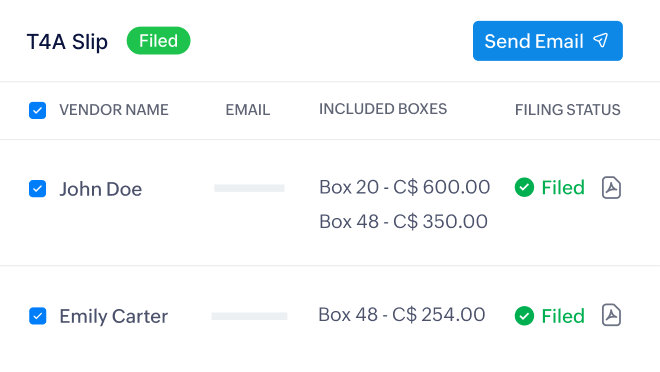Open John Doe's PDF slip icon
The width and height of the screenshot is (660, 372).
coord(611,188)
